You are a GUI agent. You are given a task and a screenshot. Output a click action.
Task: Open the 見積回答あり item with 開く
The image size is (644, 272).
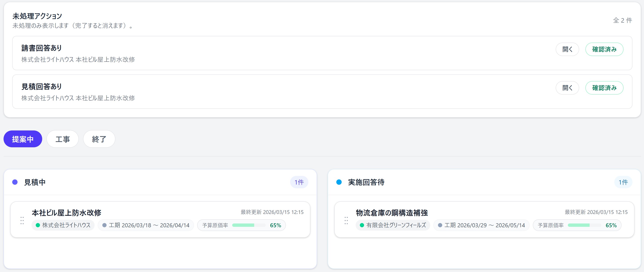click(x=567, y=88)
